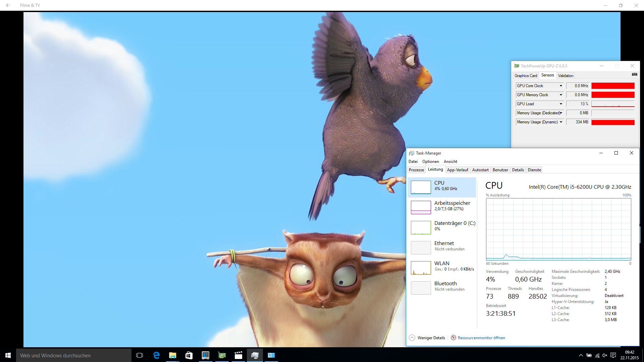Click the Ressourcenmonitor öffnen link

pyautogui.click(x=481, y=338)
